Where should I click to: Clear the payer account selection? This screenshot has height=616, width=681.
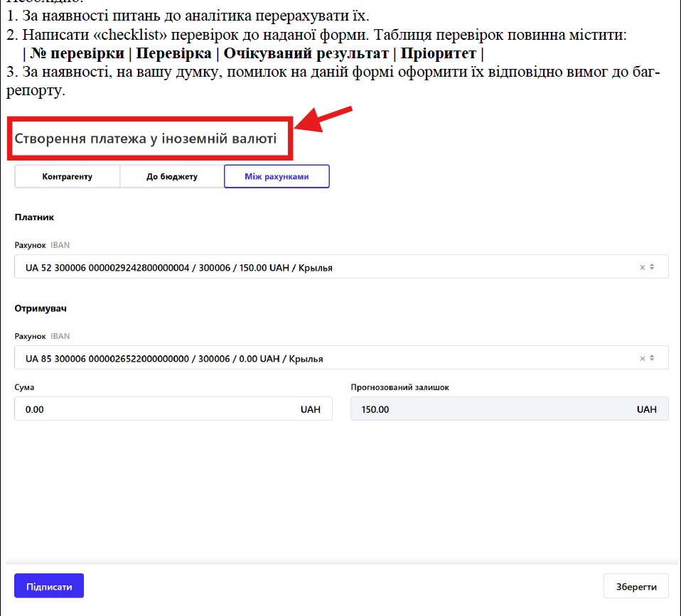tap(643, 267)
